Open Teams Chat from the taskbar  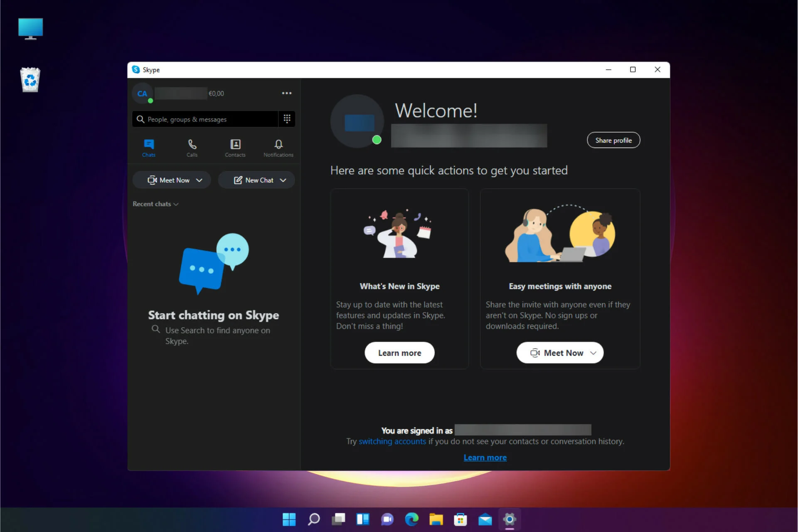coord(387,519)
